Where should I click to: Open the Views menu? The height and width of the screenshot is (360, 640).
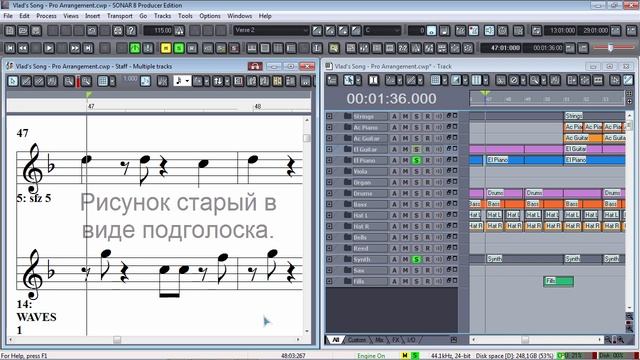71,16
